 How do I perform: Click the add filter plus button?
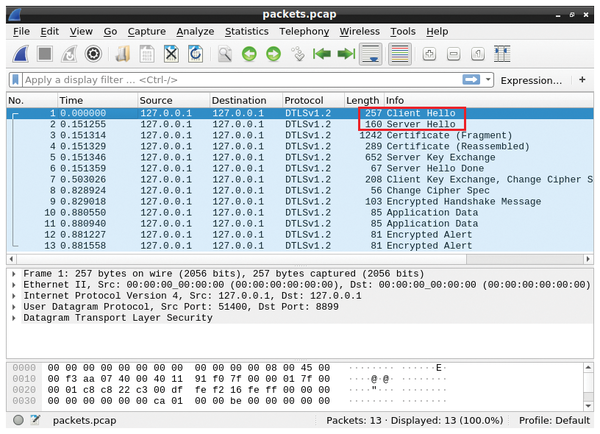(582, 79)
